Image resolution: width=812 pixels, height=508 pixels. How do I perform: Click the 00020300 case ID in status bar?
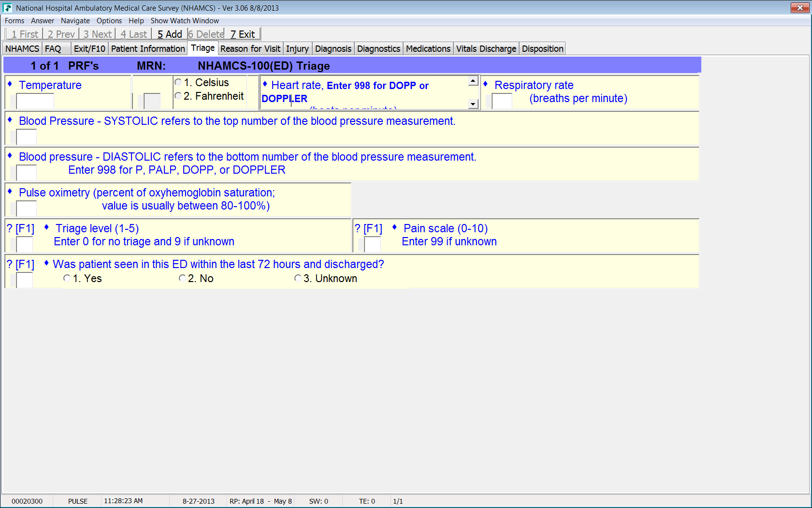[27, 501]
